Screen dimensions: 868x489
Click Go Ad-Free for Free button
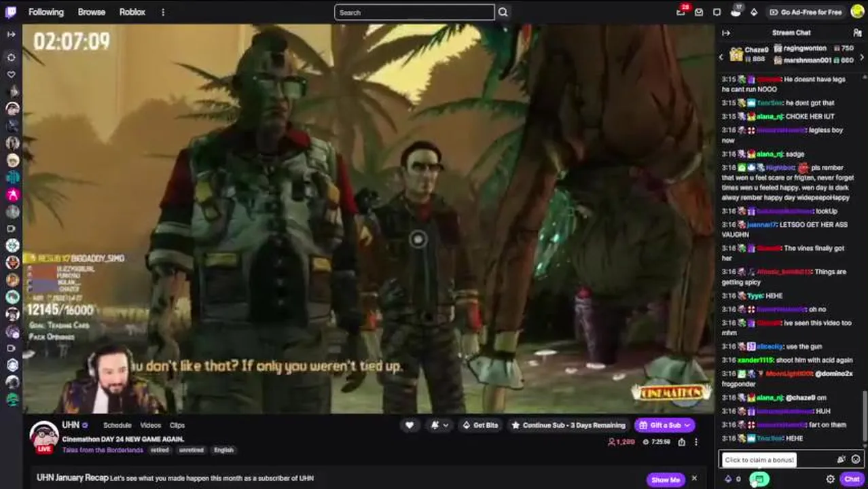(806, 12)
